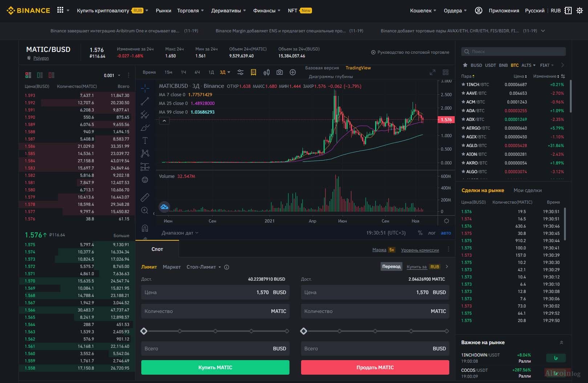Select the brush drawing tool
This screenshot has width=588, height=383.
click(x=145, y=127)
